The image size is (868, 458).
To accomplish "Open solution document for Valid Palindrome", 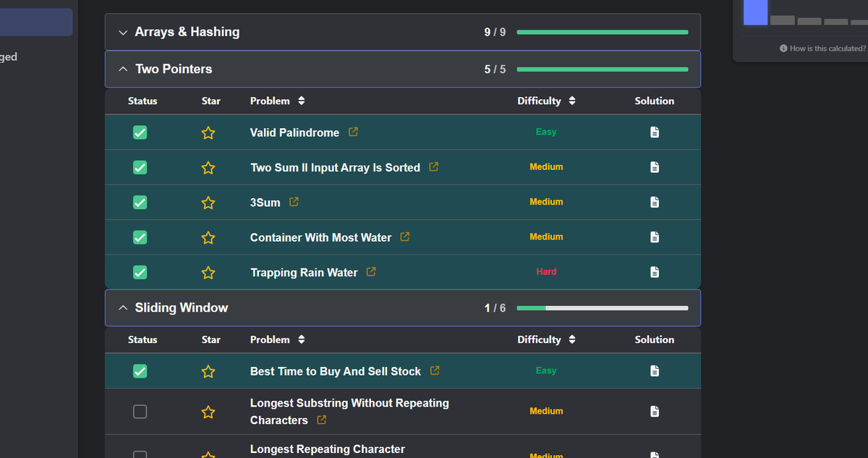I will pyautogui.click(x=655, y=132).
